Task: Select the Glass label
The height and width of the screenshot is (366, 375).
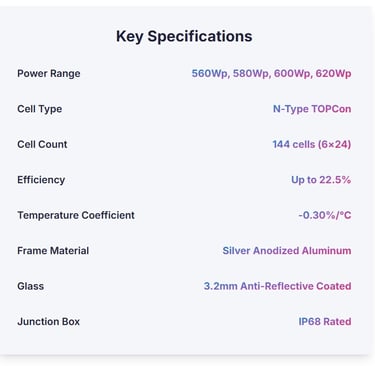Action: pos(31,286)
